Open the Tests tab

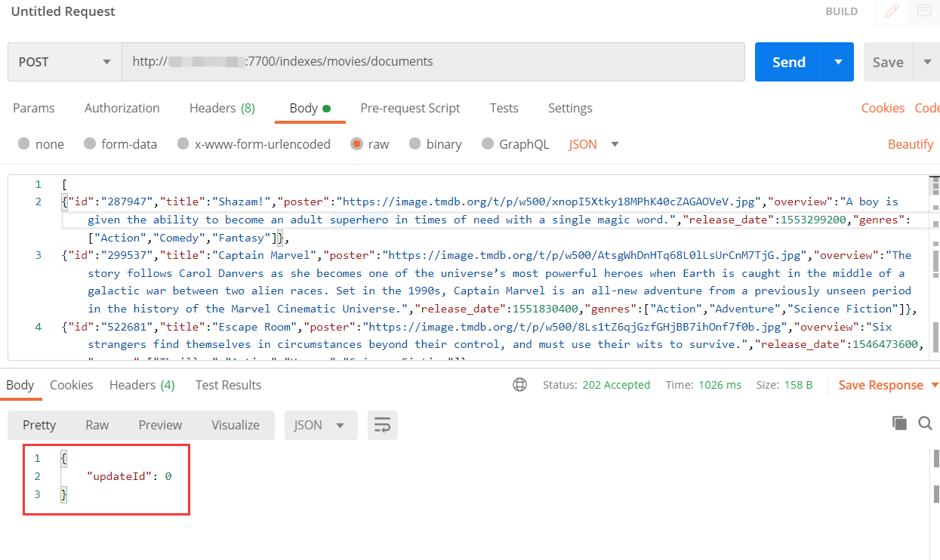click(x=504, y=108)
